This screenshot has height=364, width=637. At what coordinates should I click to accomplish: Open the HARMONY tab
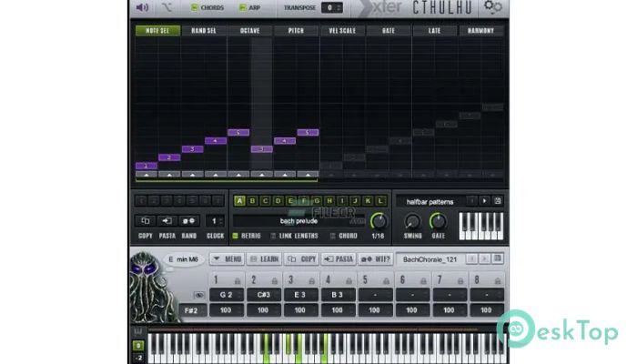[x=480, y=30]
